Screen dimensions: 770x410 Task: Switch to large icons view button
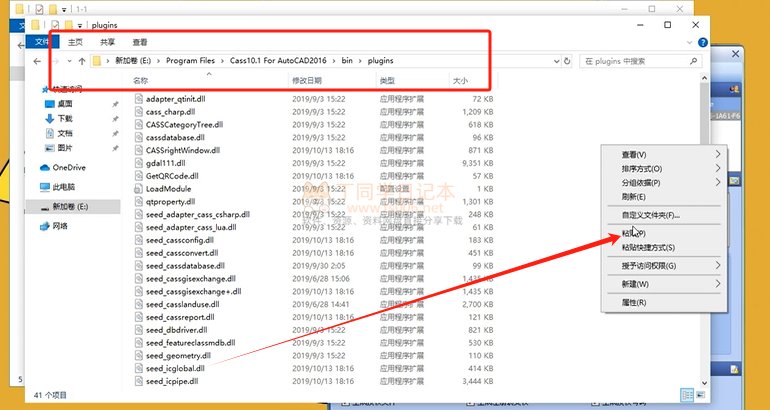(700, 395)
